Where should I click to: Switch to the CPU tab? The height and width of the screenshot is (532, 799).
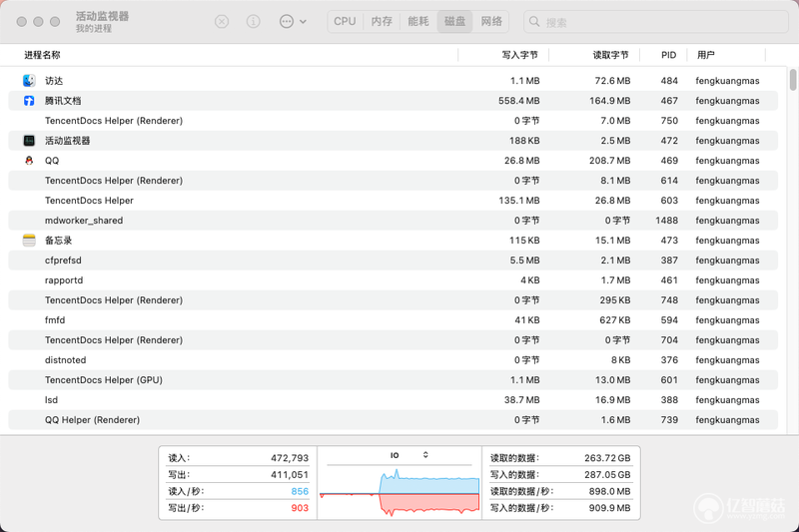coord(345,21)
